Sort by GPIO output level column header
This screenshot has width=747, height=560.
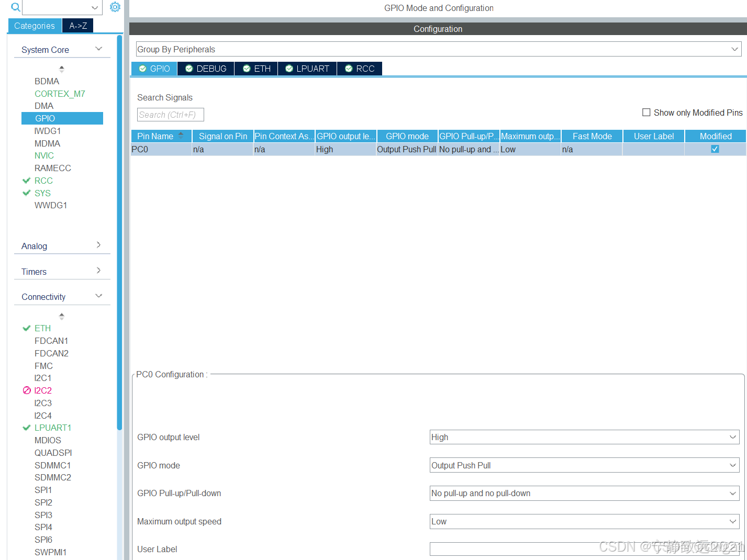(x=346, y=136)
